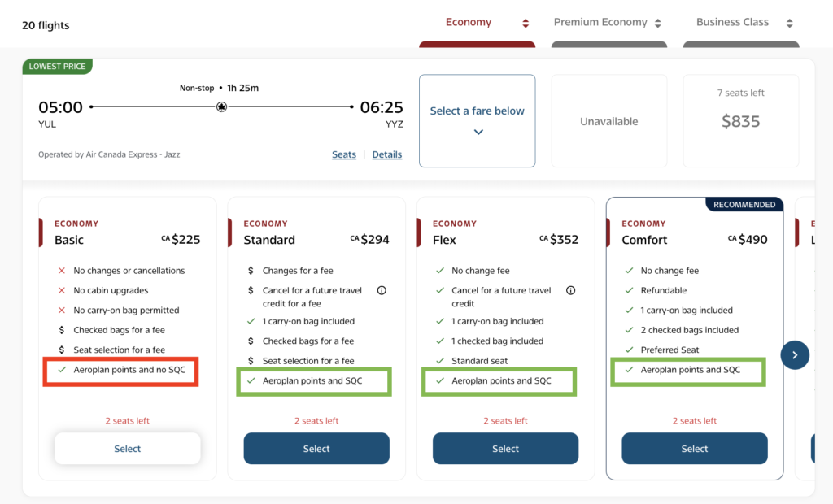Click the sort arrows beside Premium Economy
The width and height of the screenshot is (833, 504).
[x=658, y=23]
